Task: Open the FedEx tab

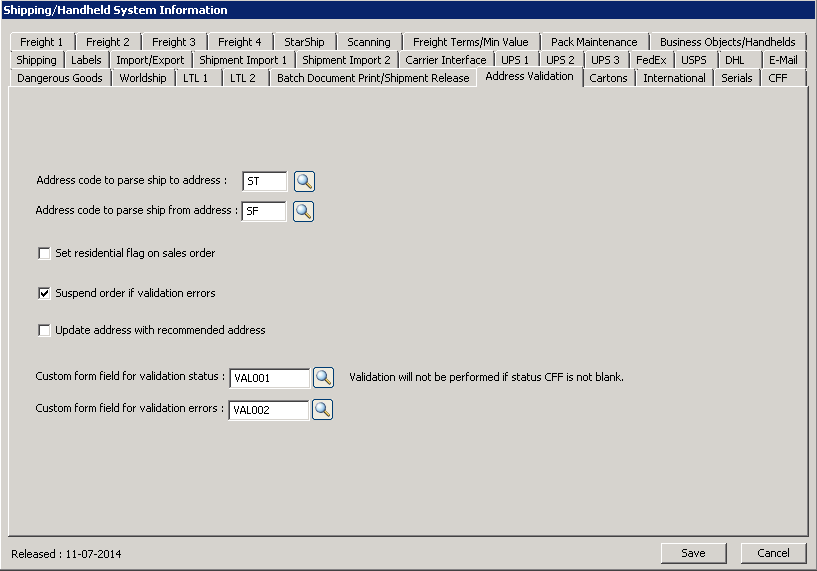Action: click(651, 60)
